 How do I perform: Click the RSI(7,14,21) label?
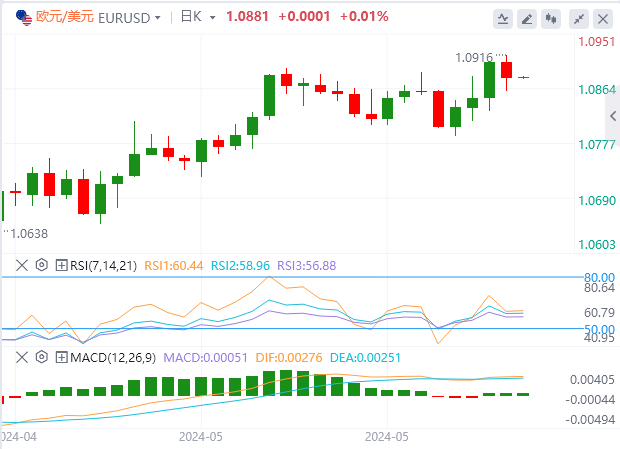103,266
